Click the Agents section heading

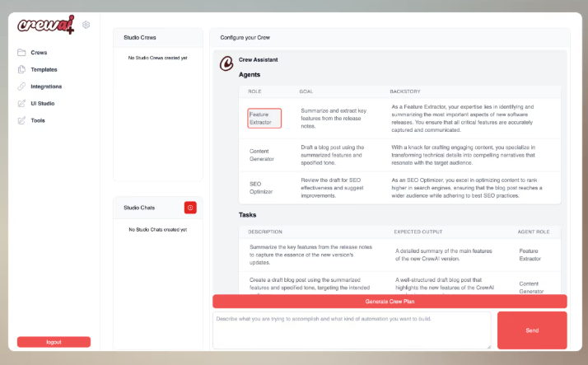click(250, 75)
